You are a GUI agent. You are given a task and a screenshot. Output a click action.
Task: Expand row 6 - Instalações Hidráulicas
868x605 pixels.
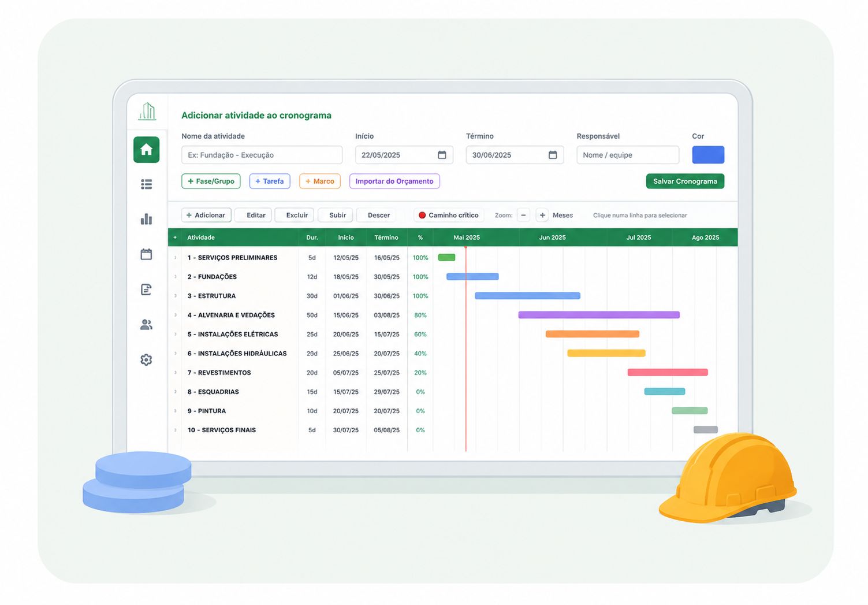(x=176, y=353)
